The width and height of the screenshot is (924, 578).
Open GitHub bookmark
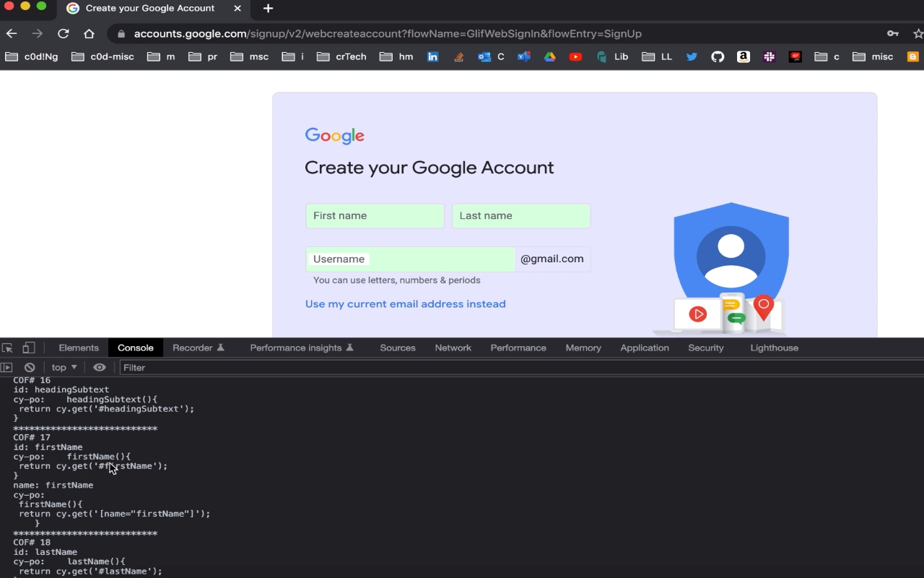(x=718, y=56)
